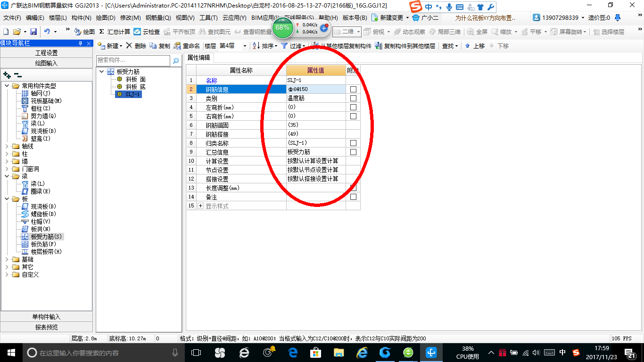The height and width of the screenshot is (362, 644).
Task: Click 重命名 rename button
Action: coord(187,46)
